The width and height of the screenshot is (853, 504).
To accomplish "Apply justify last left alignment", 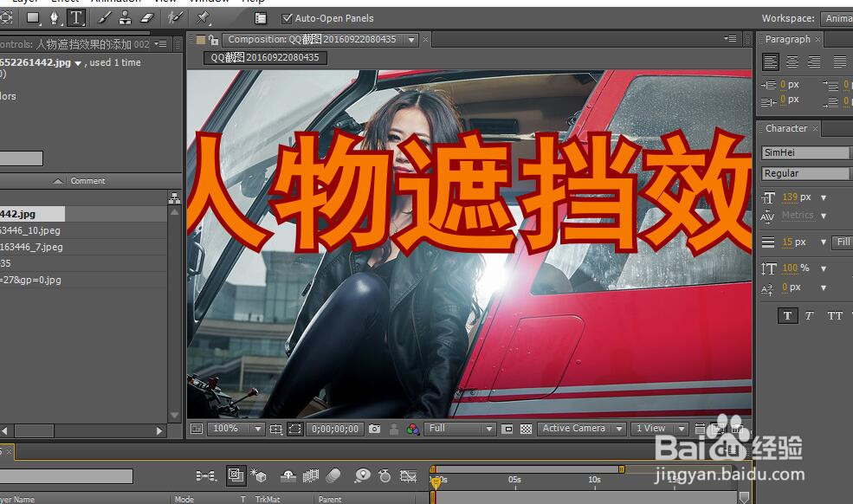I will pos(839,62).
